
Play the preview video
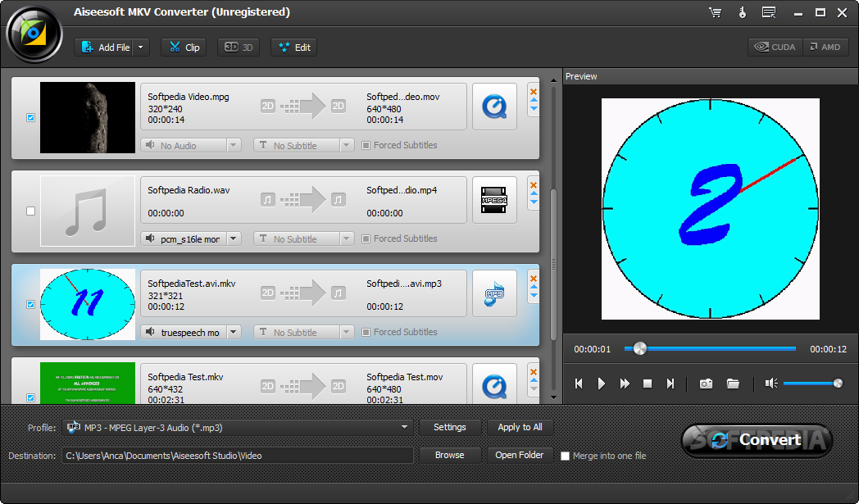click(602, 384)
